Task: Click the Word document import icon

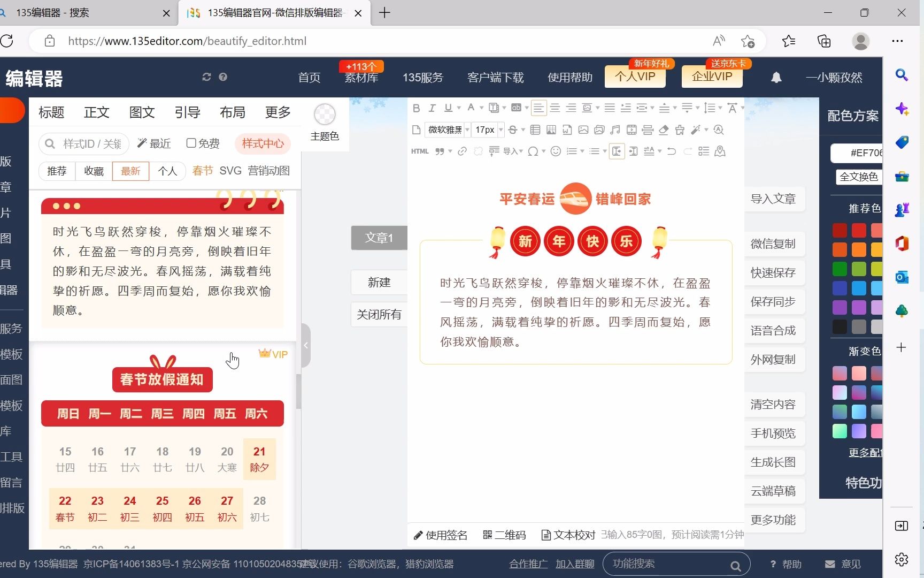Action: click(567, 130)
